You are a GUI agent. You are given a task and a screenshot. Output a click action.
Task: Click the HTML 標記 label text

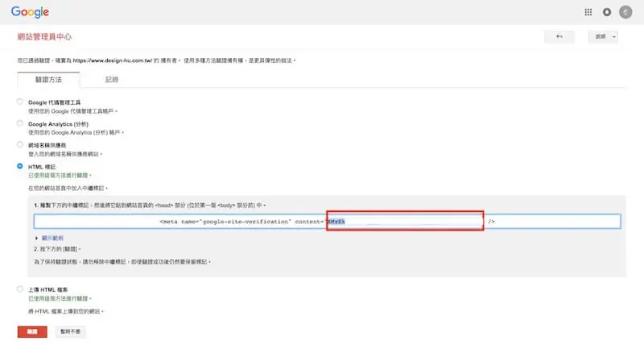(42, 167)
